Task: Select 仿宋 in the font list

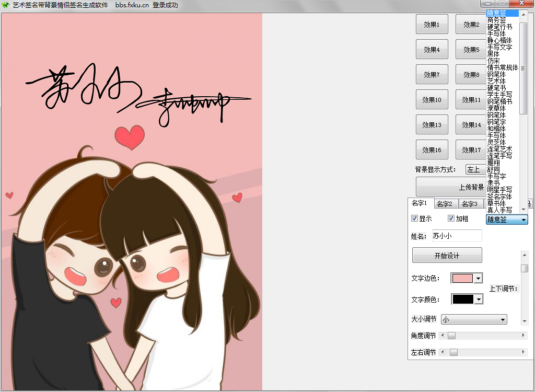Action: click(x=503, y=61)
